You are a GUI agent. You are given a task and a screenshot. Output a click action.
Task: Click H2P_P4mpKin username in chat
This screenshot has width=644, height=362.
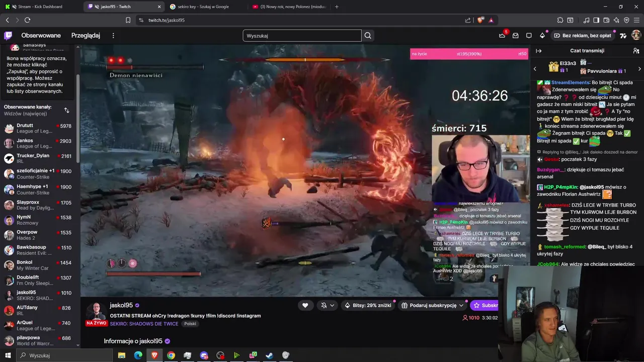tap(561, 187)
